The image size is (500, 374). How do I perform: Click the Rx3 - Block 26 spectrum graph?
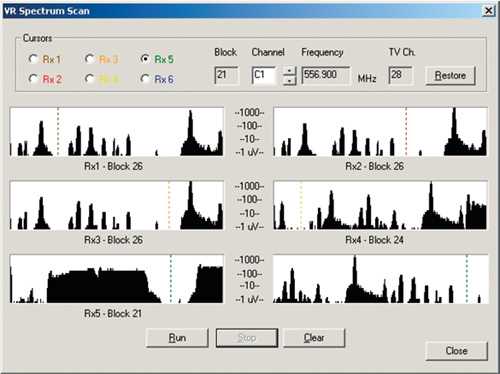point(117,205)
